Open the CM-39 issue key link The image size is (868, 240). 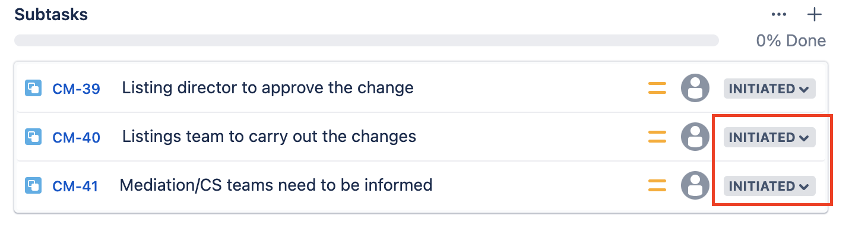point(76,89)
